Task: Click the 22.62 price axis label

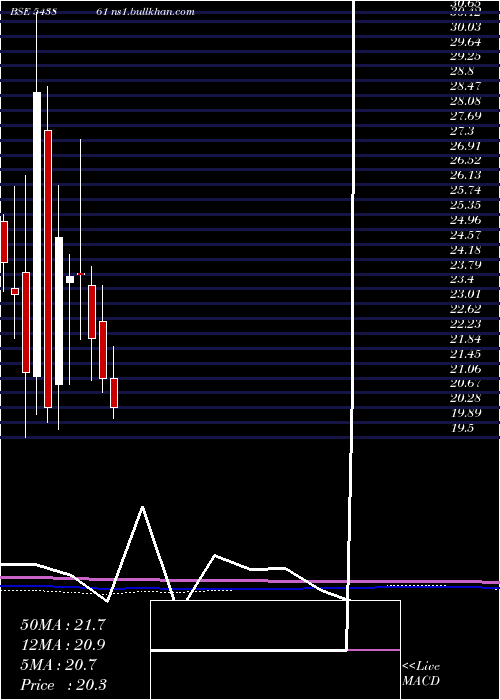Action: point(466,309)
